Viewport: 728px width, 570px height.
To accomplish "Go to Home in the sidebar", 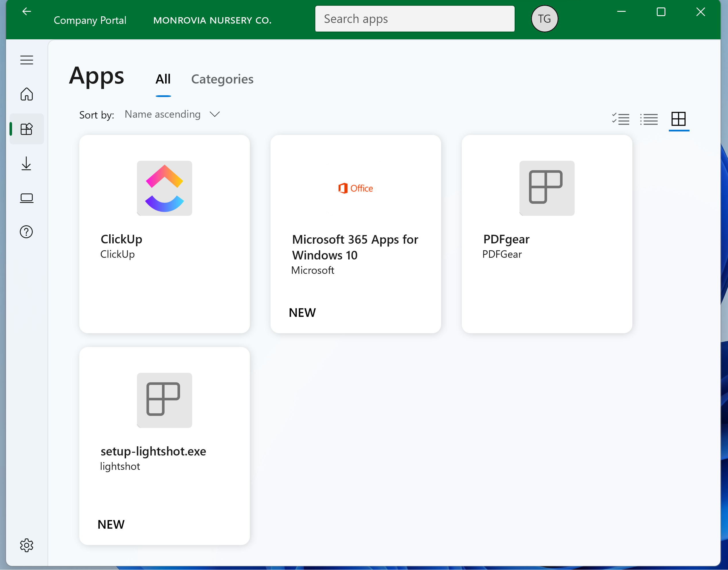I will (27, 94).
